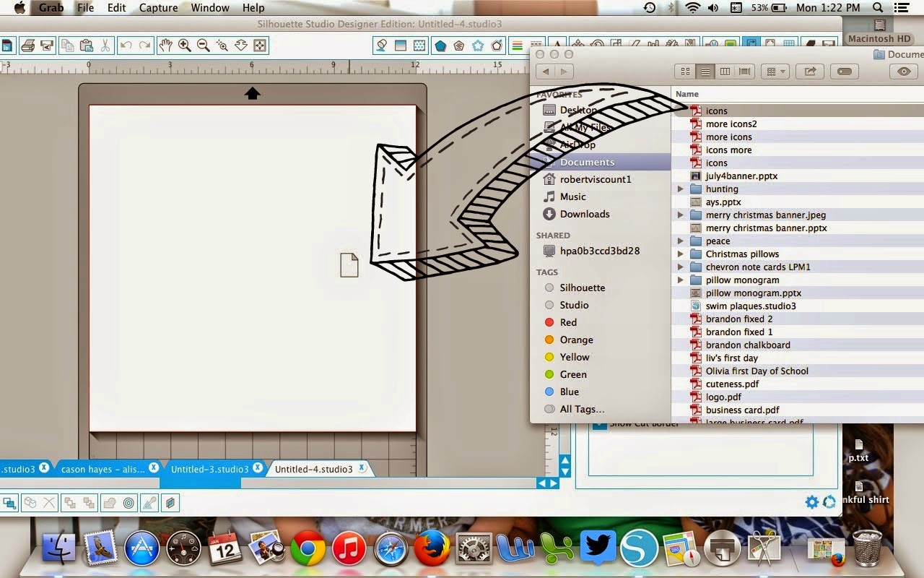Open the Finder Arrange dropdown

pos(775,72)
